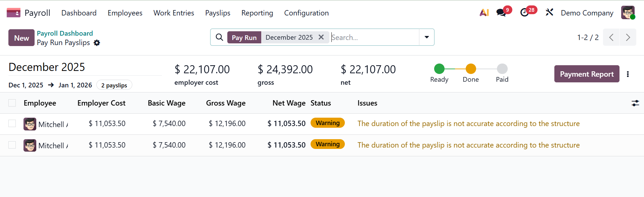Open the Demo Company switcher
Screen dimensions: 644x197
click(x=587, y=13)
